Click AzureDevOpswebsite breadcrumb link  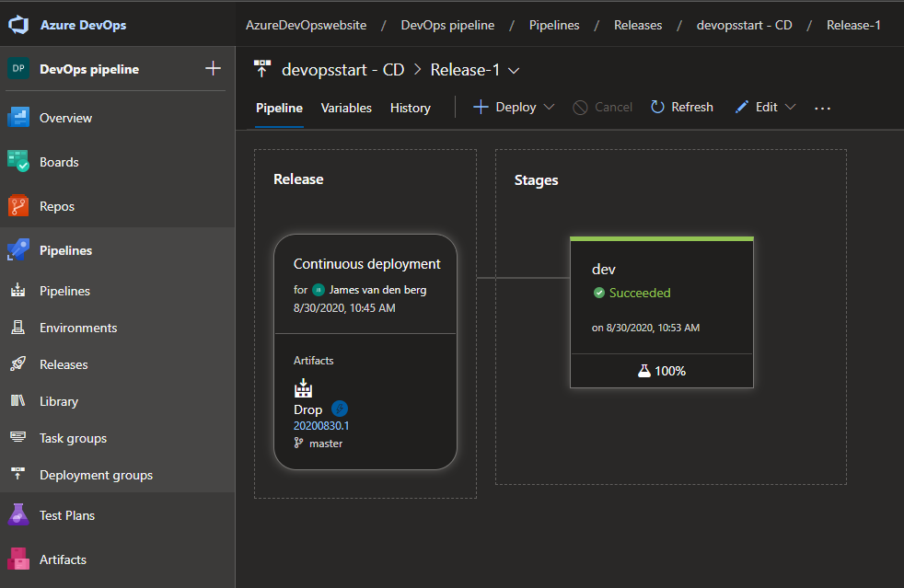(306, 26)
